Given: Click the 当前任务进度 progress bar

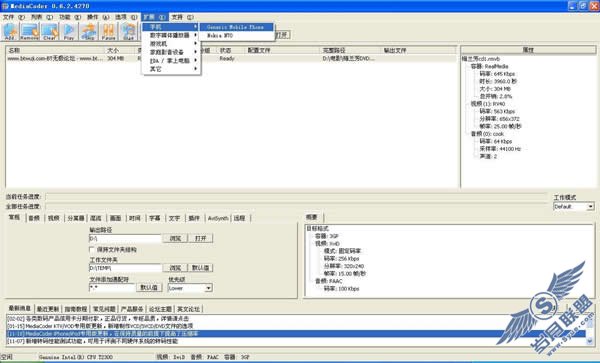Looking at the screenshot, I should click(x=297, y=197).
